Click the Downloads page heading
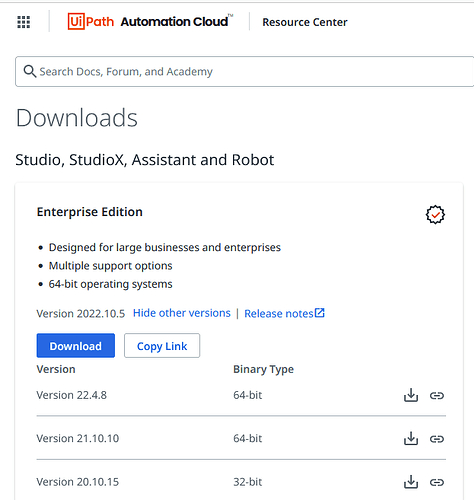 pyautogui.click(x=77, y=118)
